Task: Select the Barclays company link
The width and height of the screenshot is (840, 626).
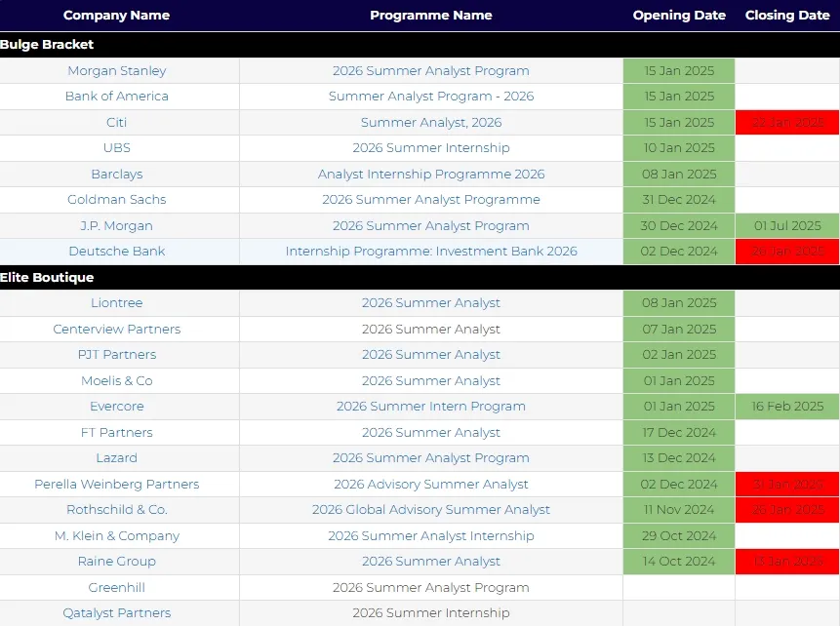Action: [x=117, y=174]
